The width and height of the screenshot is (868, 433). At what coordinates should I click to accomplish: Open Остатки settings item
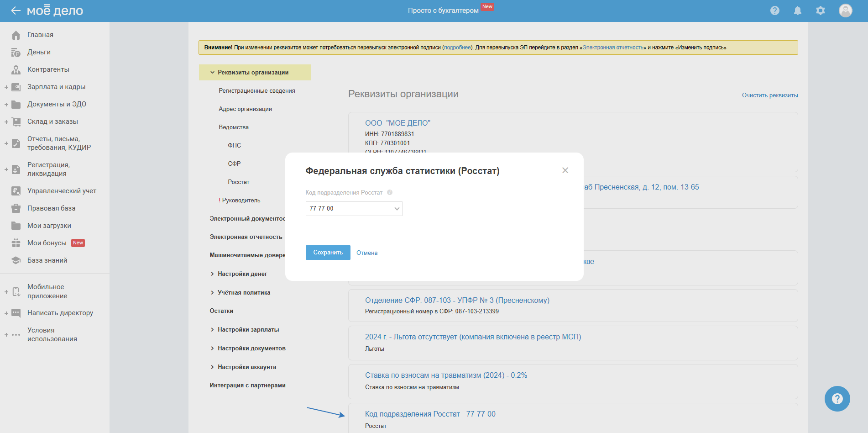click(221, 311)
